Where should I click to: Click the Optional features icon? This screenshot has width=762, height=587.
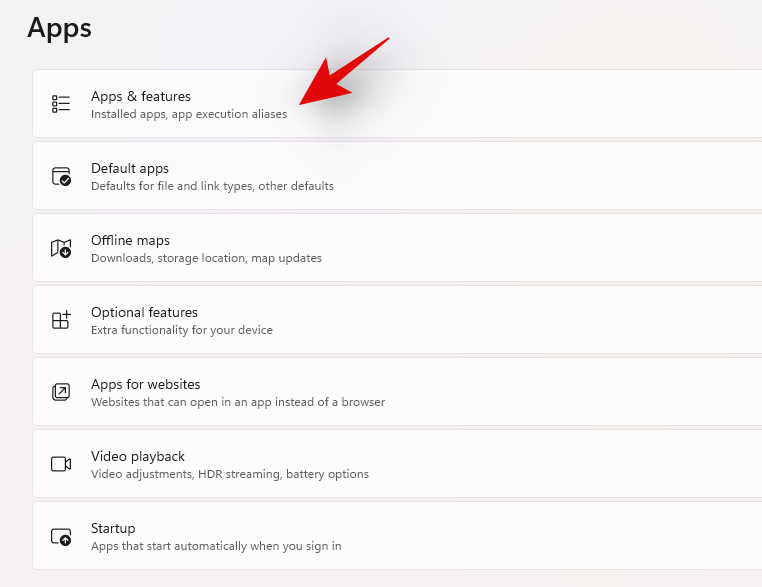coord(61,320)
